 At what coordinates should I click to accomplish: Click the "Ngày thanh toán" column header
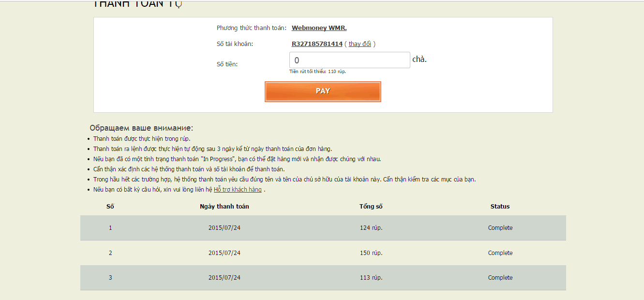[x=225, y=207]
